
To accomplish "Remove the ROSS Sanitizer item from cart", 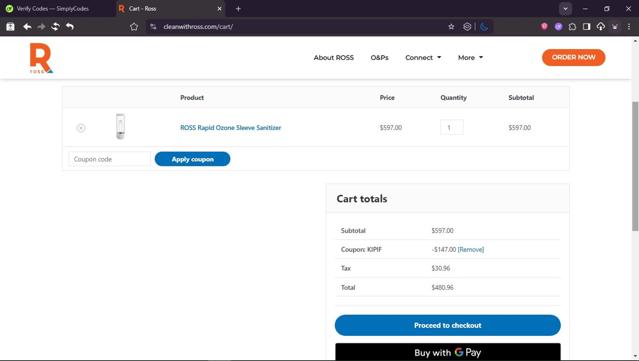I will pos(81,128).
